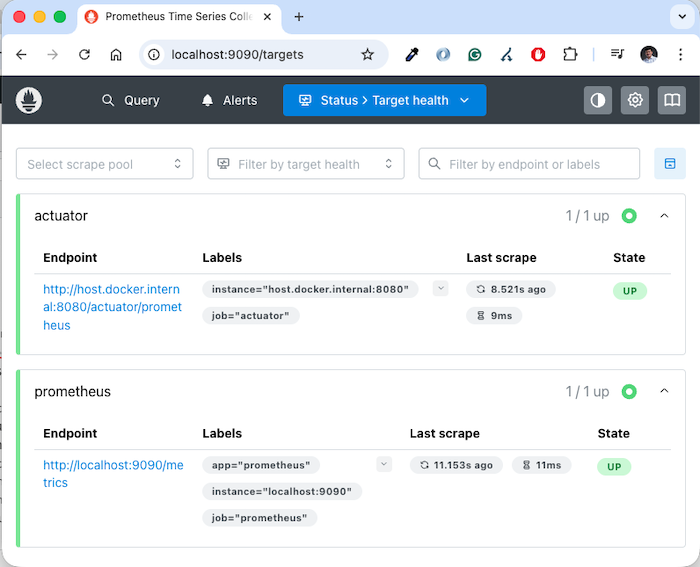
Task: Open the browser extensions puzzle icon
Action: pos(570,55)
